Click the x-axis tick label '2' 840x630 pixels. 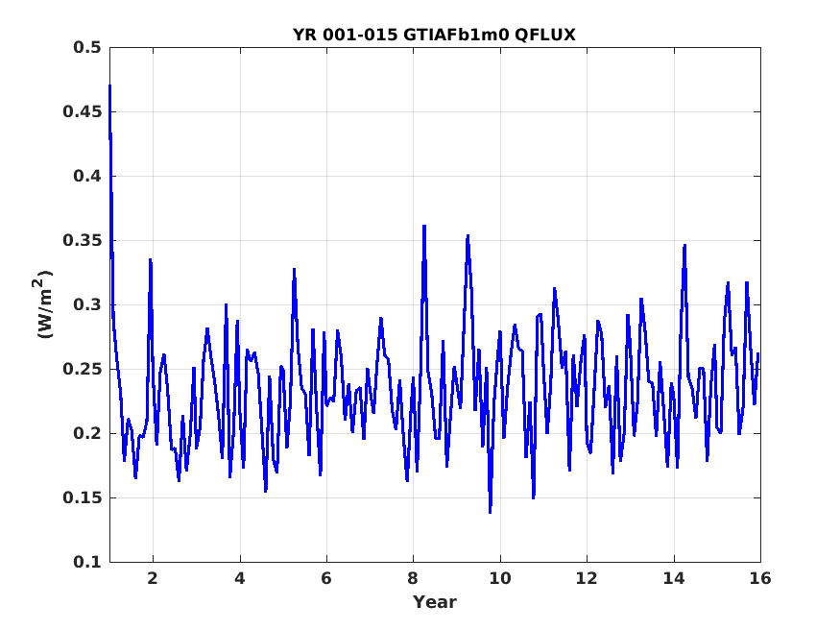pyautogui.click(x=153, y=578)
